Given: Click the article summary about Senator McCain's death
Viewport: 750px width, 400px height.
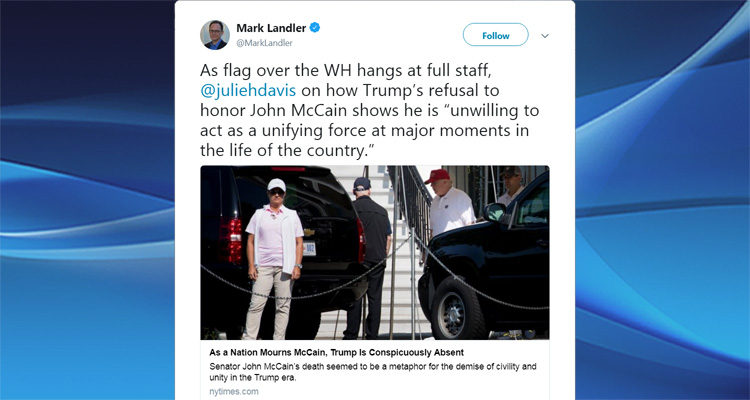Looking at the screenshot, I should tap(373, 372).
